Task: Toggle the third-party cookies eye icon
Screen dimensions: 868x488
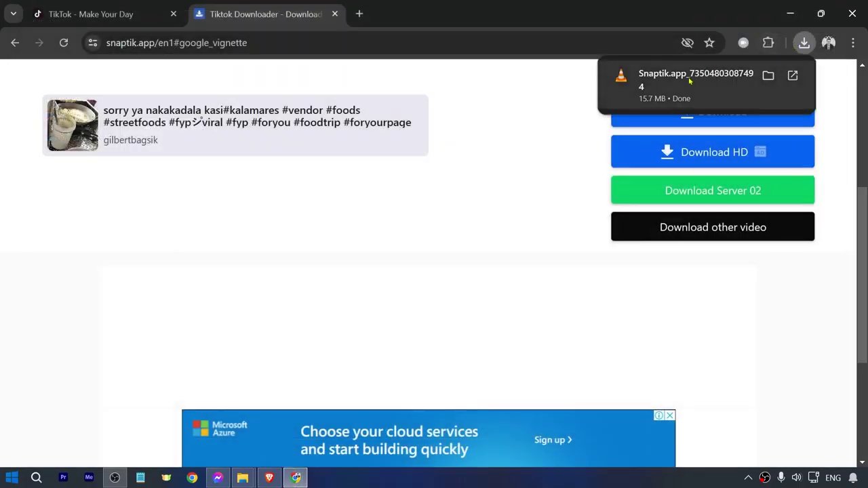Action: coord(687,43)
